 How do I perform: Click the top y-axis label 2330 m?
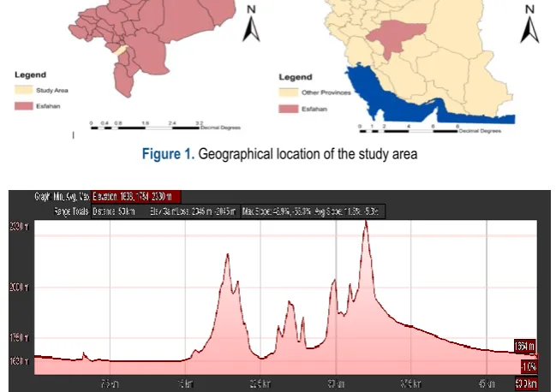point(19,226)
